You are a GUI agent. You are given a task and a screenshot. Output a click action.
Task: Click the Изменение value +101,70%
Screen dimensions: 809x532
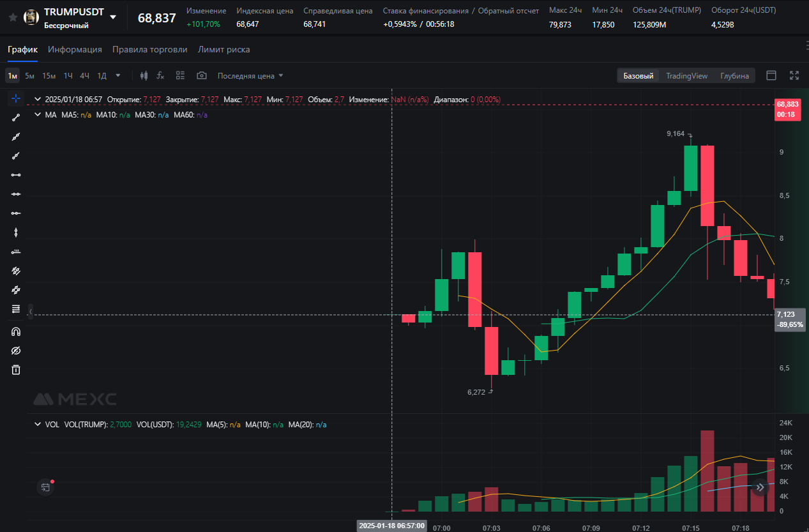pos(203,24)
